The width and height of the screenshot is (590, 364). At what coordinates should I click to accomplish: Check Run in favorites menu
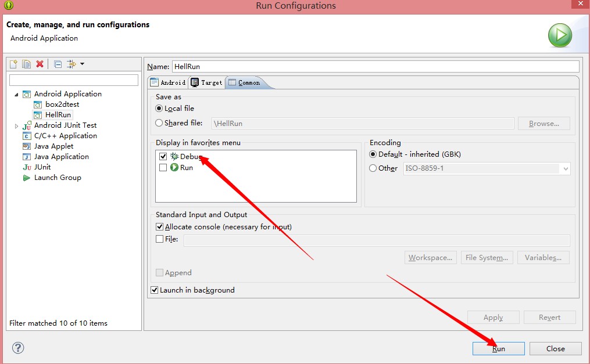pos(163,168)
